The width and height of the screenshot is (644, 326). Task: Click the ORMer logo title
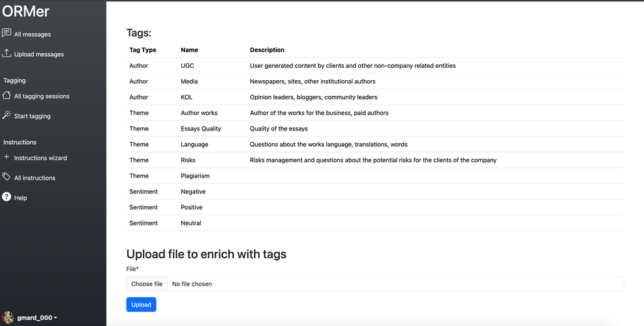[26, 11]
